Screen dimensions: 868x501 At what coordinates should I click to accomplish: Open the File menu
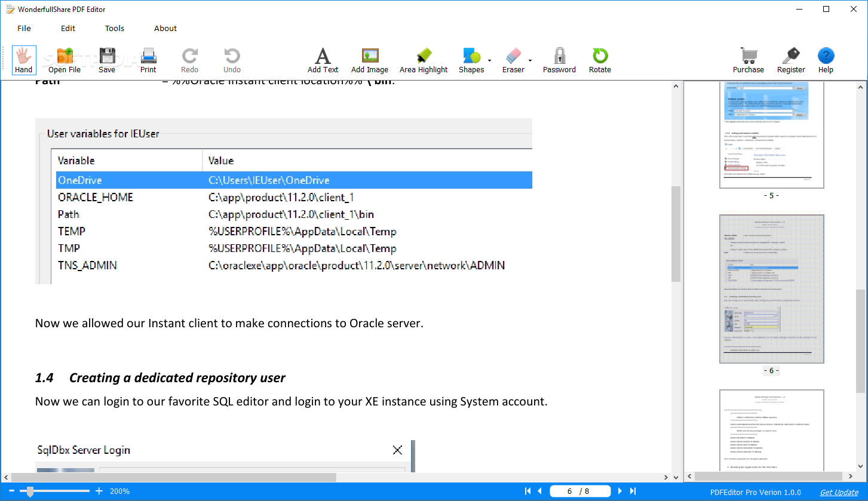coord(24,28)
